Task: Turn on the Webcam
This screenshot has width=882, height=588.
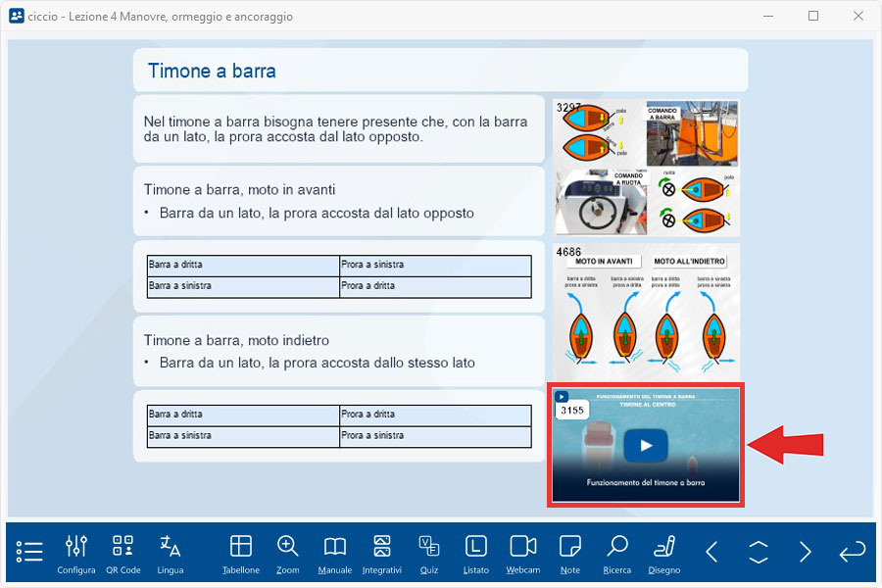Action: tap(523, 553)
